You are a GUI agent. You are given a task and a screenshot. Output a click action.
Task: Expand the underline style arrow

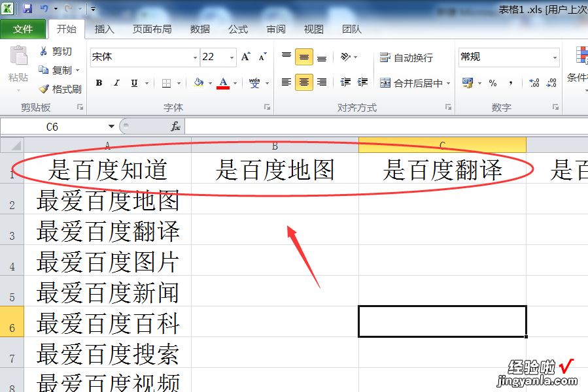tap(147, 83)
